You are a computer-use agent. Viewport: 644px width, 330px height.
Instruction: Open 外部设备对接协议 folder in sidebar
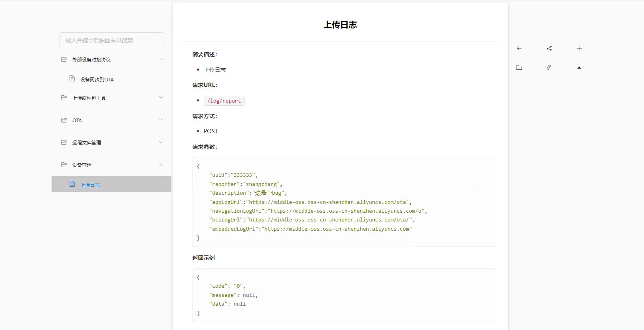[x=91, y=60]
